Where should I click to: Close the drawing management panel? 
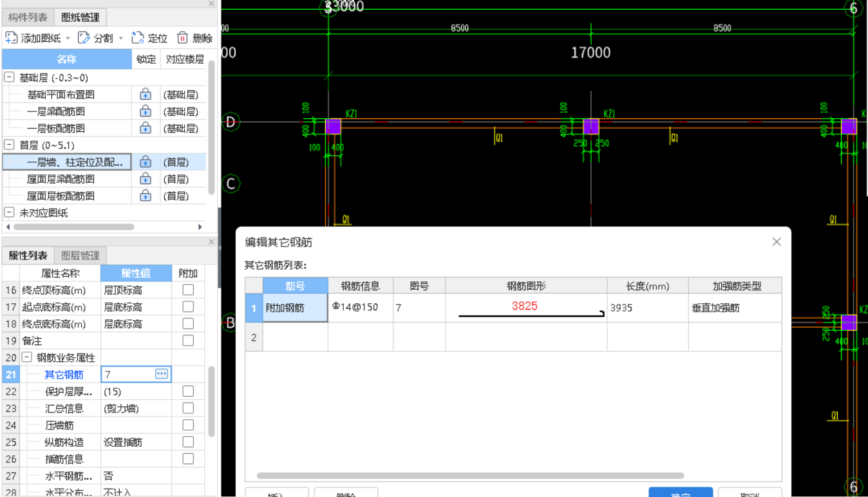click(211, 3)
